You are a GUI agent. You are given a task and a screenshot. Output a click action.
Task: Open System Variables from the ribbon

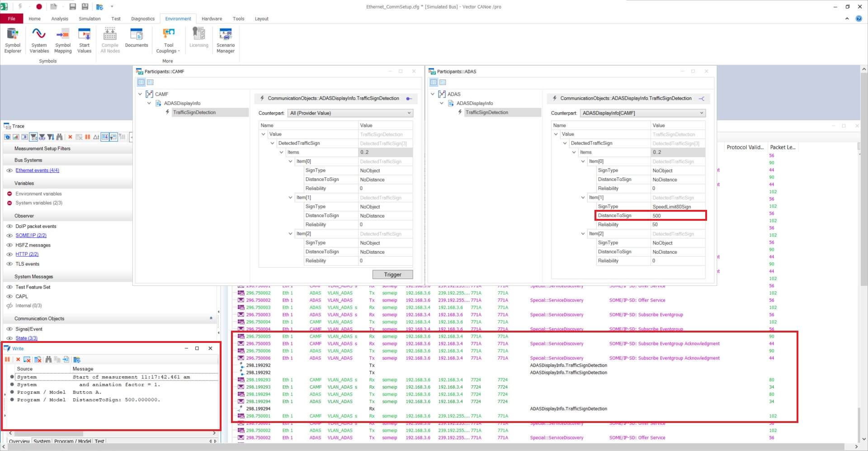click(39, 40)
